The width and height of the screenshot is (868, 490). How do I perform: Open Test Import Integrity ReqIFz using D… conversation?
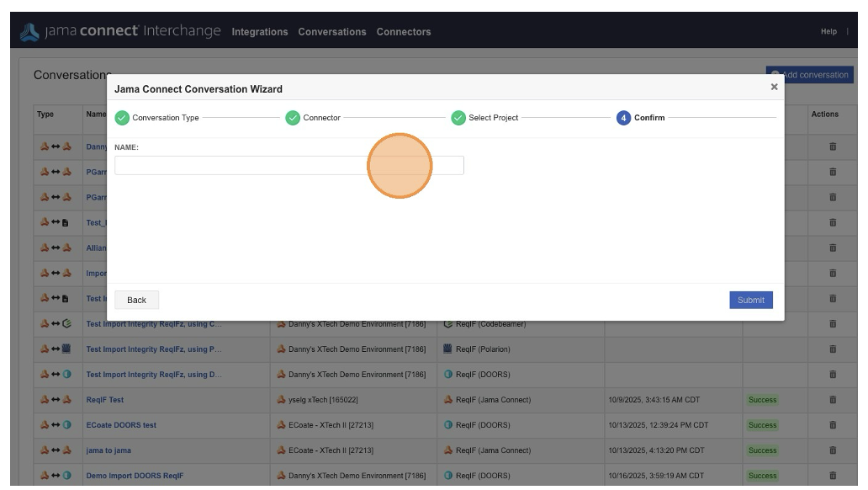[x=154, y=374]
